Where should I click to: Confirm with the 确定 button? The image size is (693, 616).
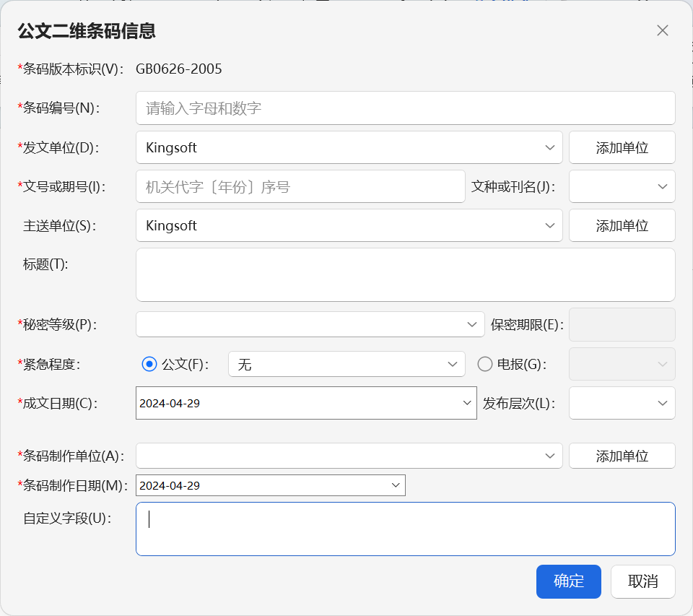(x=568, y=581)
